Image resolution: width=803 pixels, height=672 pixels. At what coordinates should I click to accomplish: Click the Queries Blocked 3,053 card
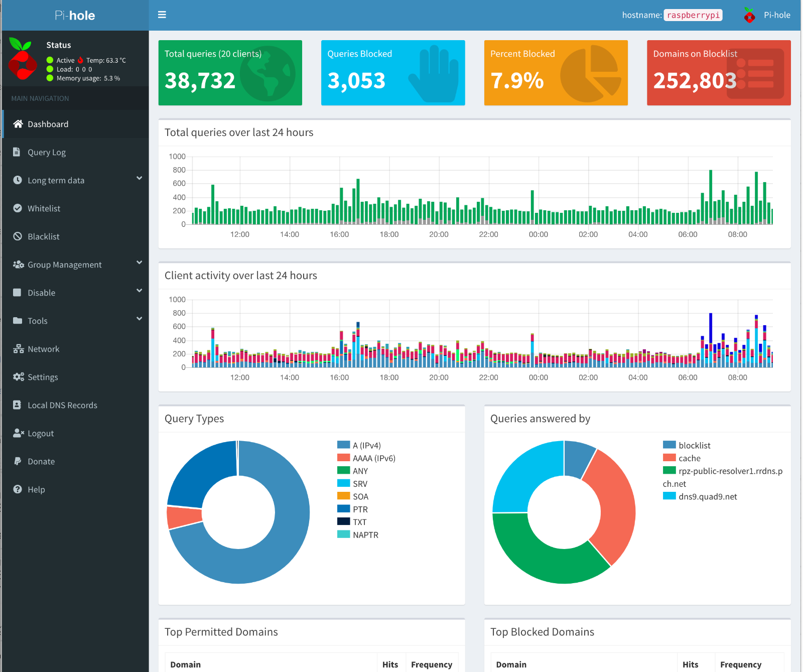tap(393, 73)
